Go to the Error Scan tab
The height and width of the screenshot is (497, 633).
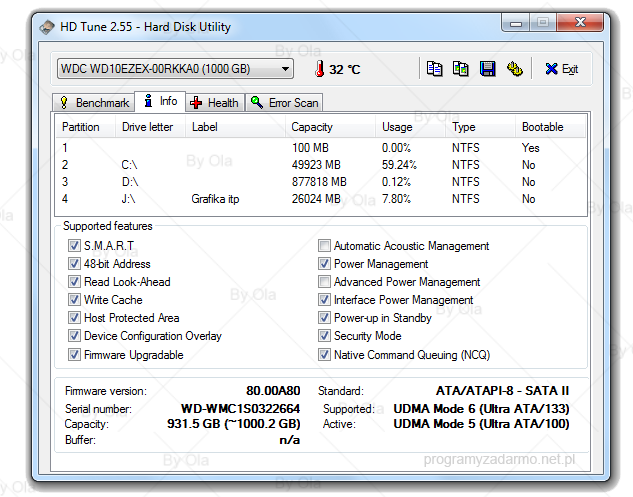click(284, 103)
